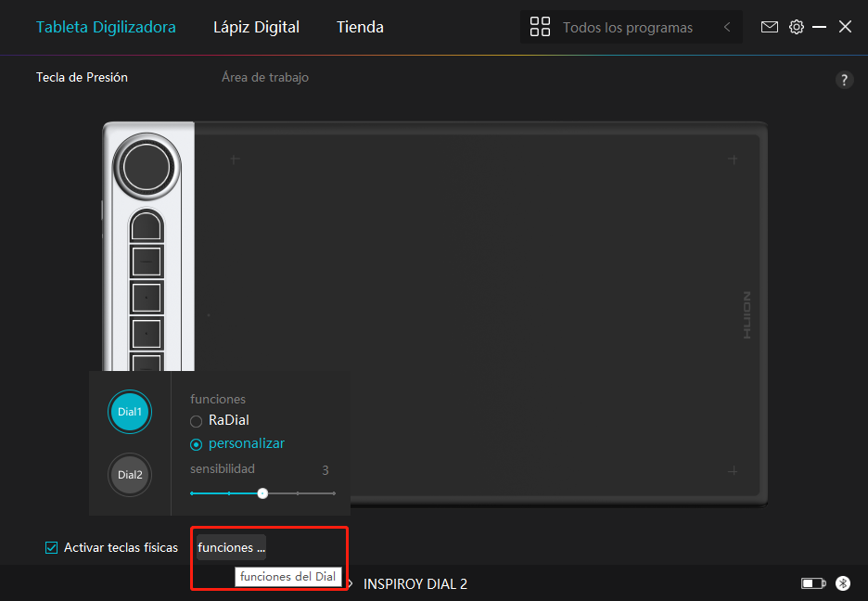Open settings with the gear icon
Viewport: 868px width, 601px height.
(796, 27)
